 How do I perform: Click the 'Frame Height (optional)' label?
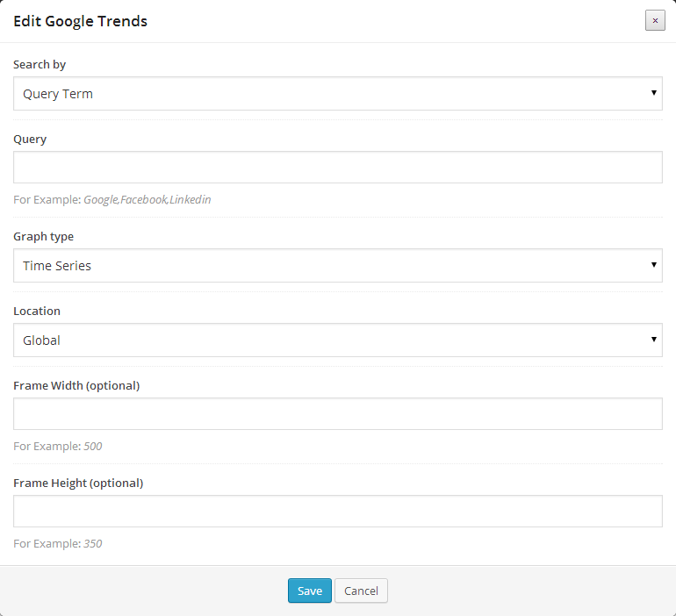[x=78, y=483]
